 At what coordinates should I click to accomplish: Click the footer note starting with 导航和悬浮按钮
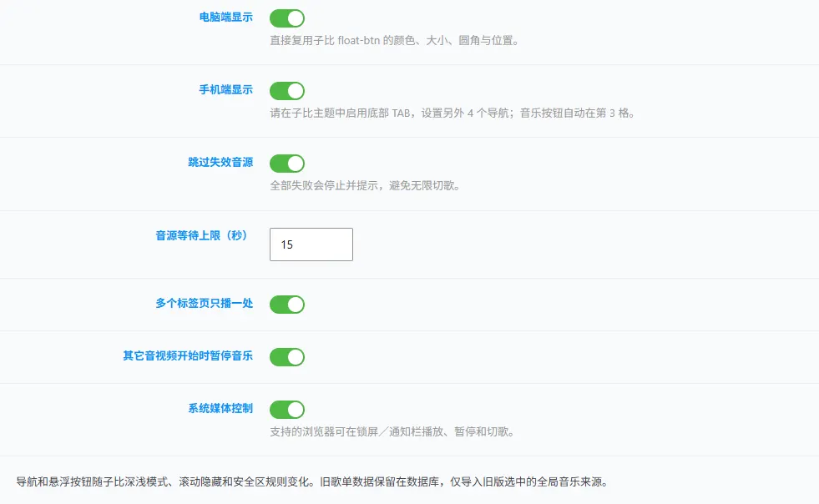(x=312, y=481)
